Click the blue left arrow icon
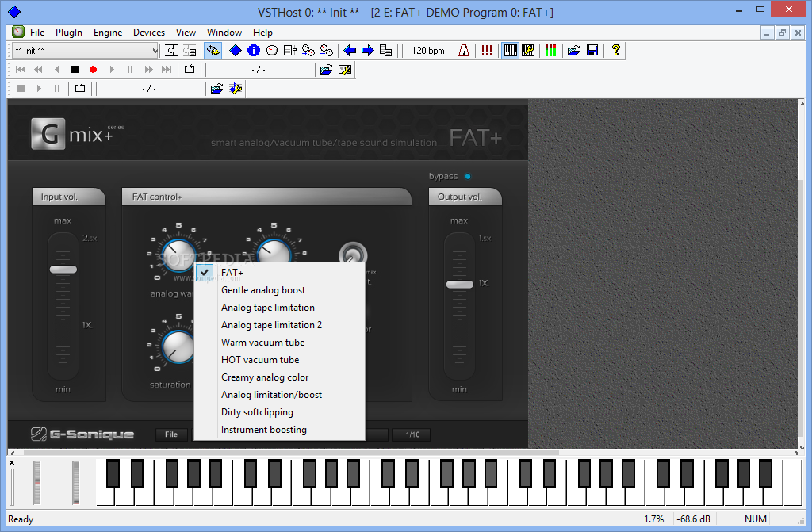 click(x=350, y=50)
